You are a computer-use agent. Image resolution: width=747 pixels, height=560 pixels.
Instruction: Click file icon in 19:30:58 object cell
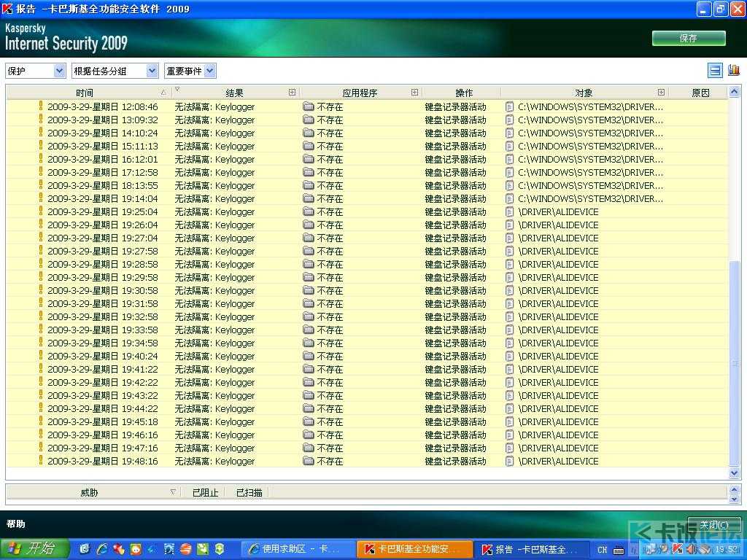509,290
